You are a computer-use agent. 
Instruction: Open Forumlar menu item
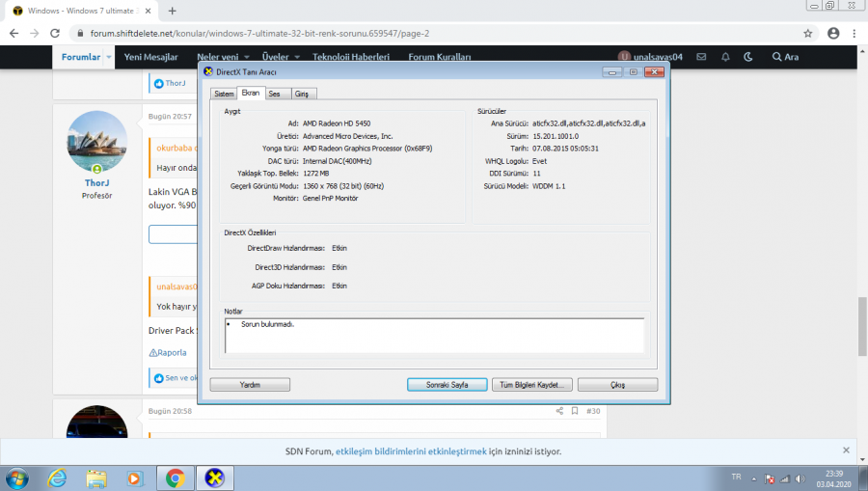click(81, 57)
